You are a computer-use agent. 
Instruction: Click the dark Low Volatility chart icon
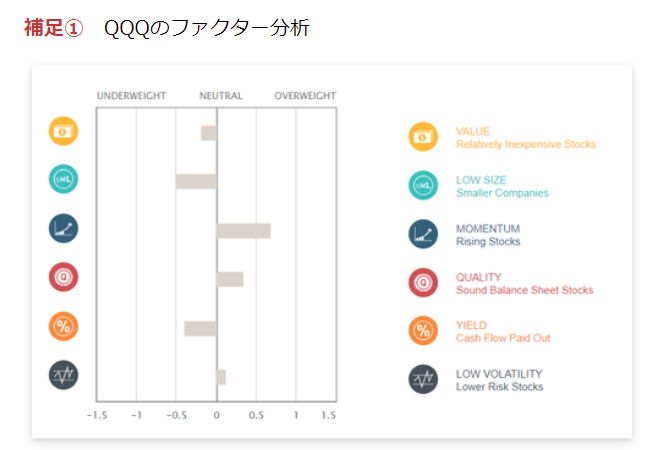(63, 375)
